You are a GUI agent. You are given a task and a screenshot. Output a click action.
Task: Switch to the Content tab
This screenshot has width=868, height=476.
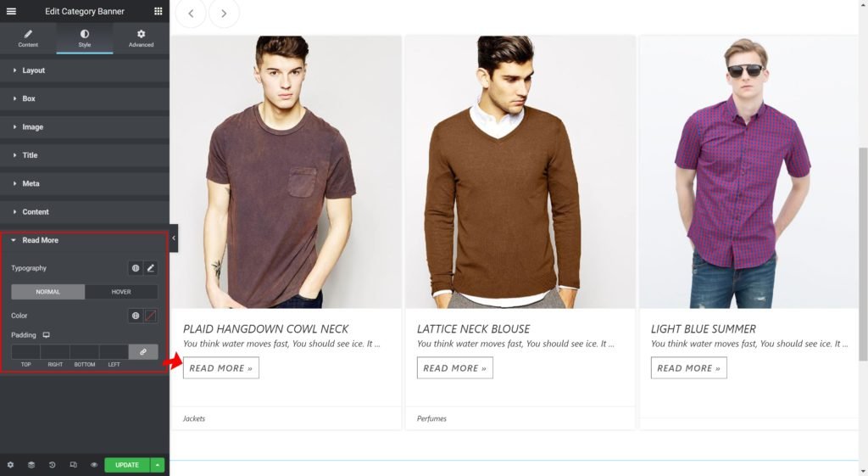click(x=28, y=38)
